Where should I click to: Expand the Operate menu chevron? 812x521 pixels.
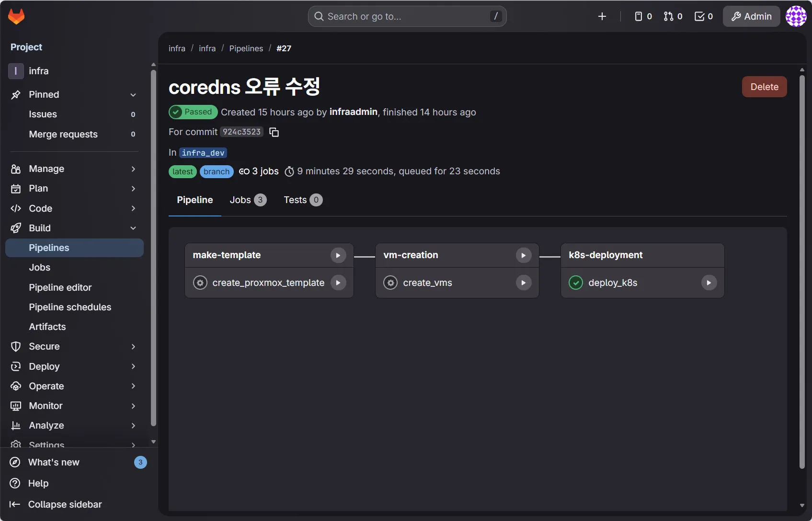point(133,386)
